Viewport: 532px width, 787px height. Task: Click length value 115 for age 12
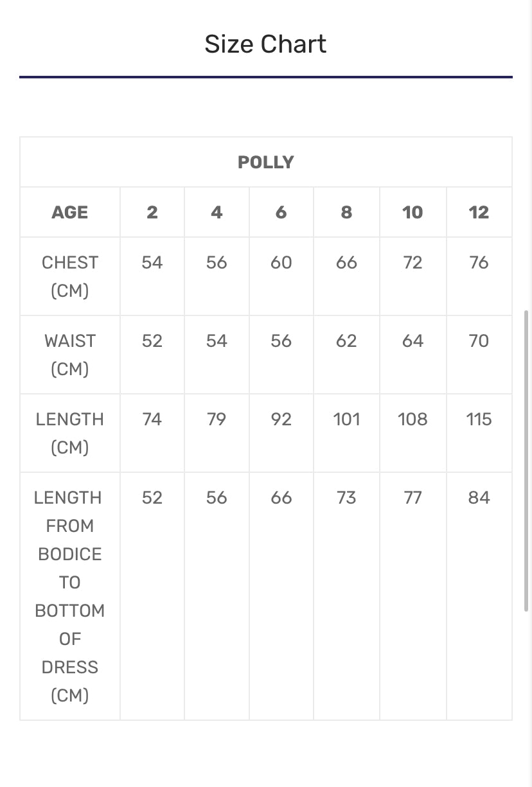click(479, 420)
